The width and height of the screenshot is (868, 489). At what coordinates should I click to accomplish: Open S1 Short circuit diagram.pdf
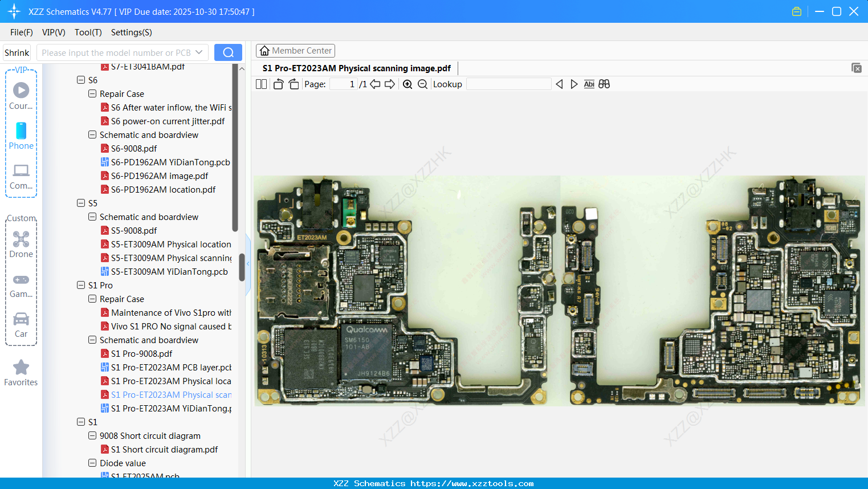[x=164, y=450]
